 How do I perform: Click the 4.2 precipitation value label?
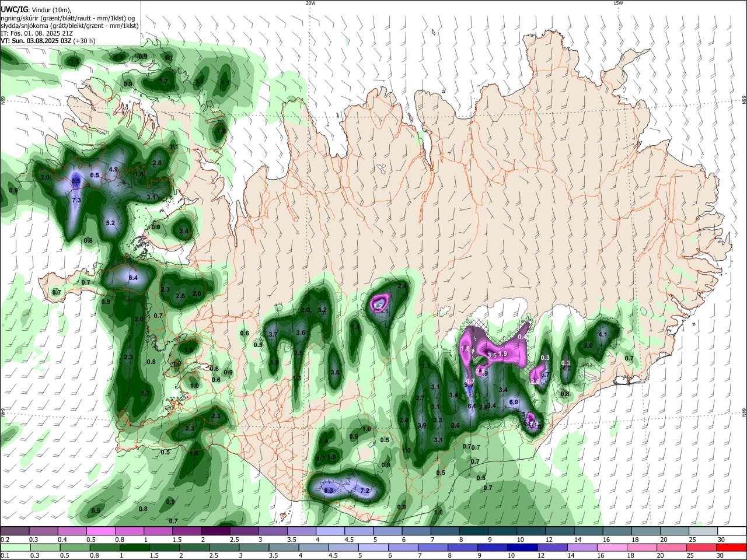click(x=566, y=368)
